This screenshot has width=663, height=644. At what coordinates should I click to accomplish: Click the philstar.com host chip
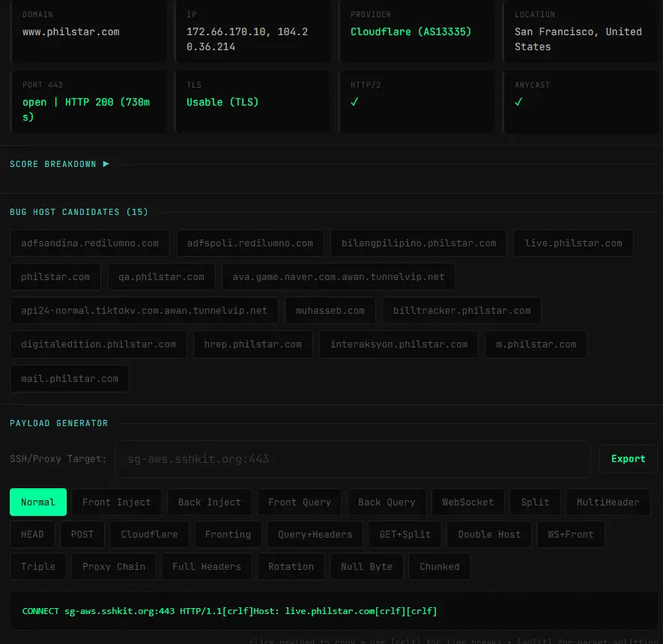tap(55, 277)
